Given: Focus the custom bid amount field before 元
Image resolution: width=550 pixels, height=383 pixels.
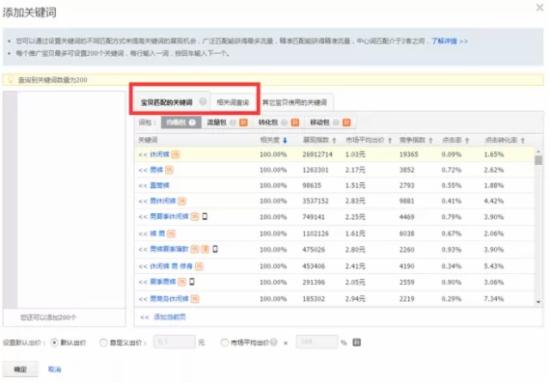Looking at the screenshot, I should tap(174, 342).
